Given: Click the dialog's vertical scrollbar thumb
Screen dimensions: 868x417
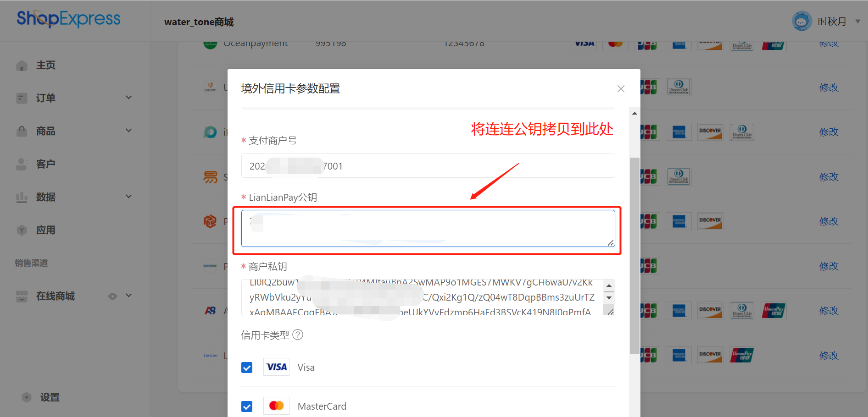Looking at the screenshot, I should 634,256.
